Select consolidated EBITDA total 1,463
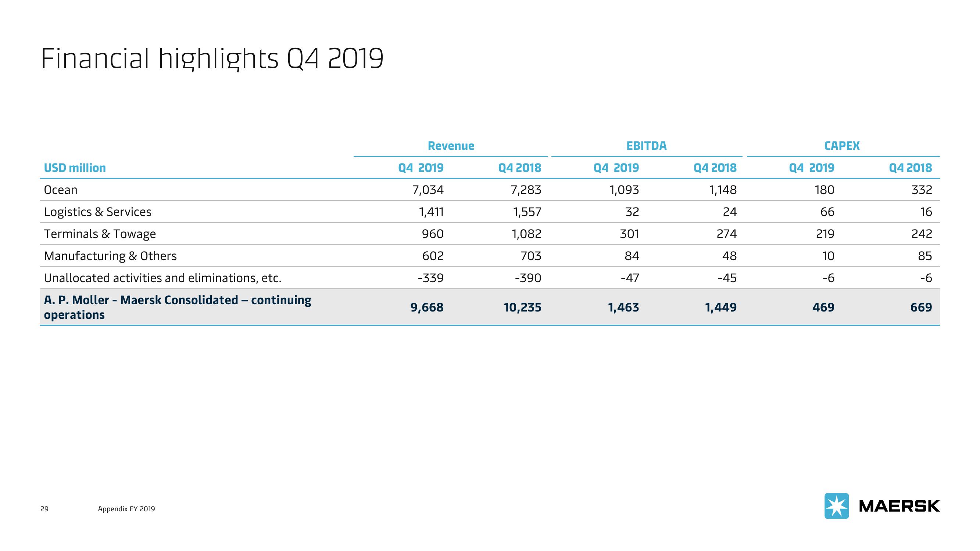 tap(623, 307)
